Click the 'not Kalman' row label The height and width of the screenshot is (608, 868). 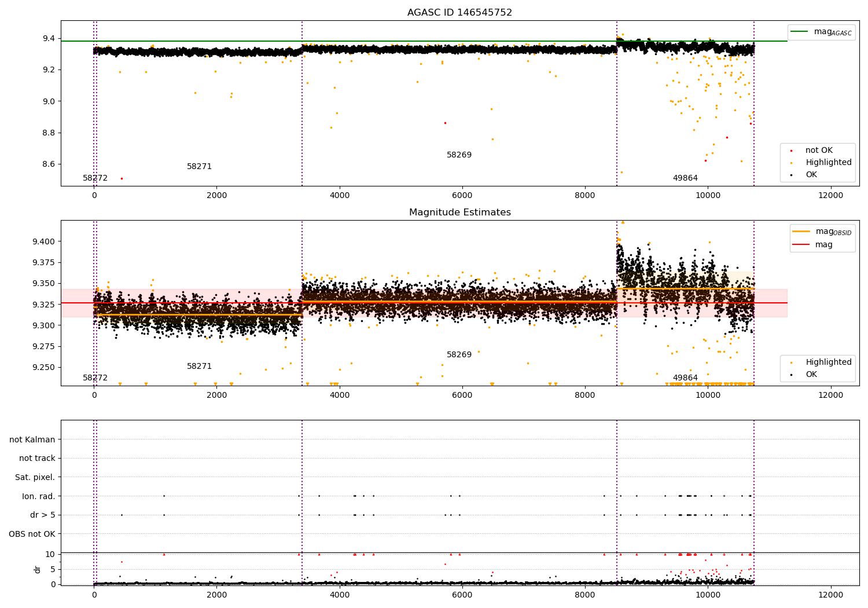point(32,440)
